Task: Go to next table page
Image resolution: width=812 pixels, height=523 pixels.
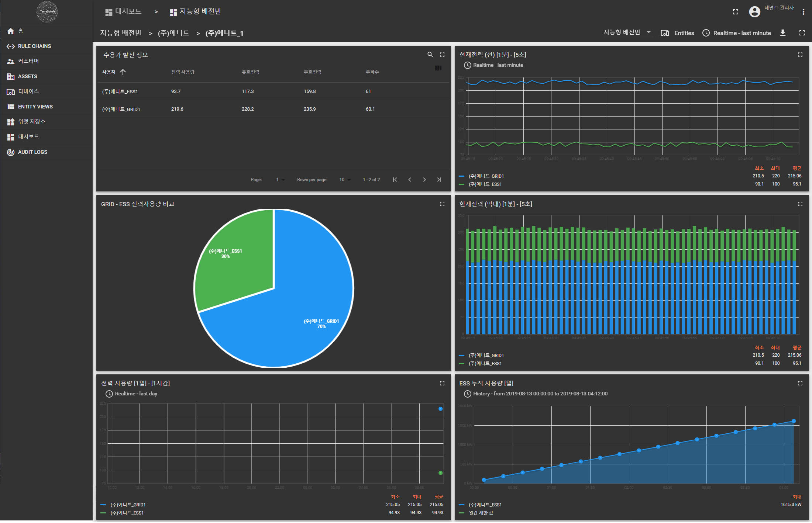Action: [424, 180]
